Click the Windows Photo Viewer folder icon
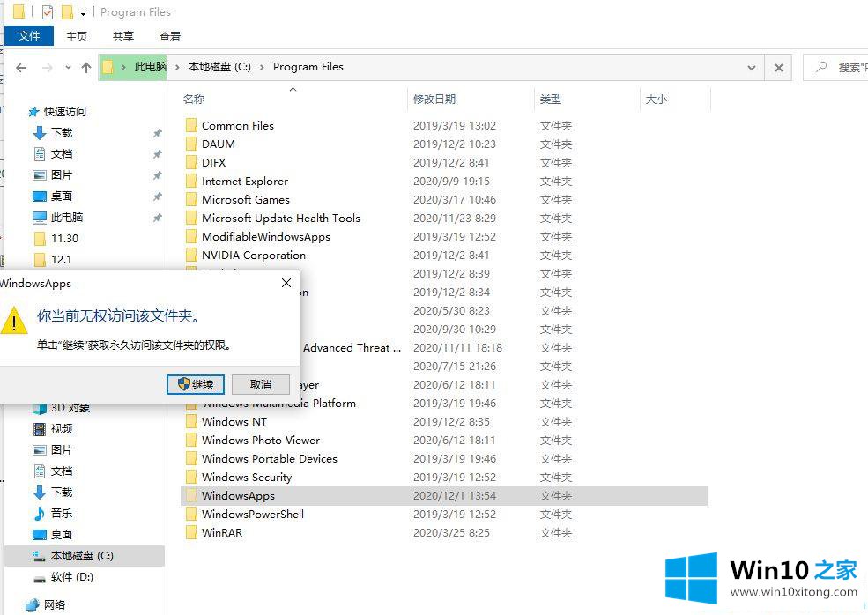The width and height of the screenshot is (868, 615). (x=191, y=440)
